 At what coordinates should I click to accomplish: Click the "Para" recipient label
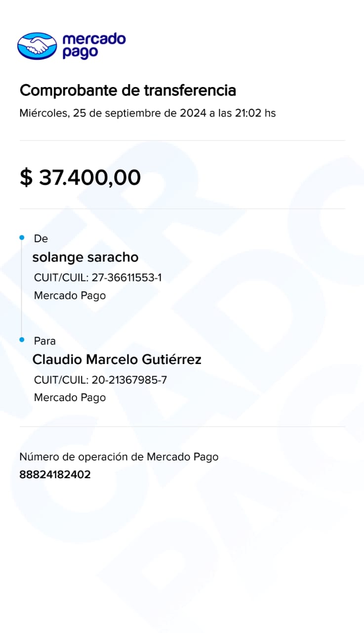point(44,341)
